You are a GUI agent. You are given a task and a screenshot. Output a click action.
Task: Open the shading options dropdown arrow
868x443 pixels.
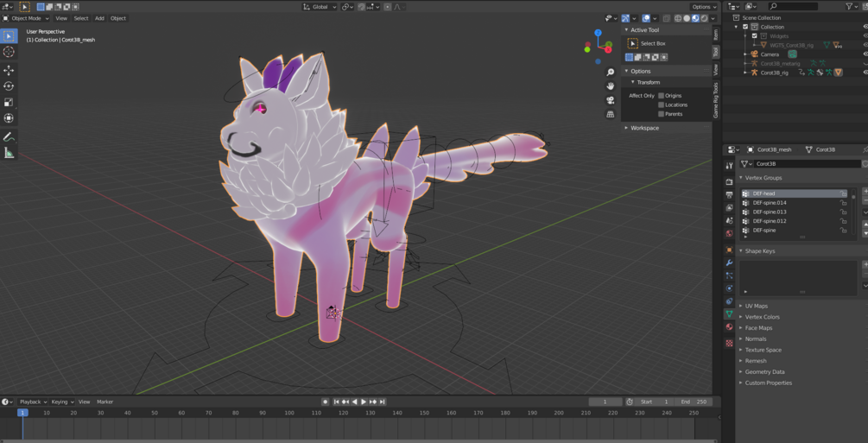click(x=712, y=18)
